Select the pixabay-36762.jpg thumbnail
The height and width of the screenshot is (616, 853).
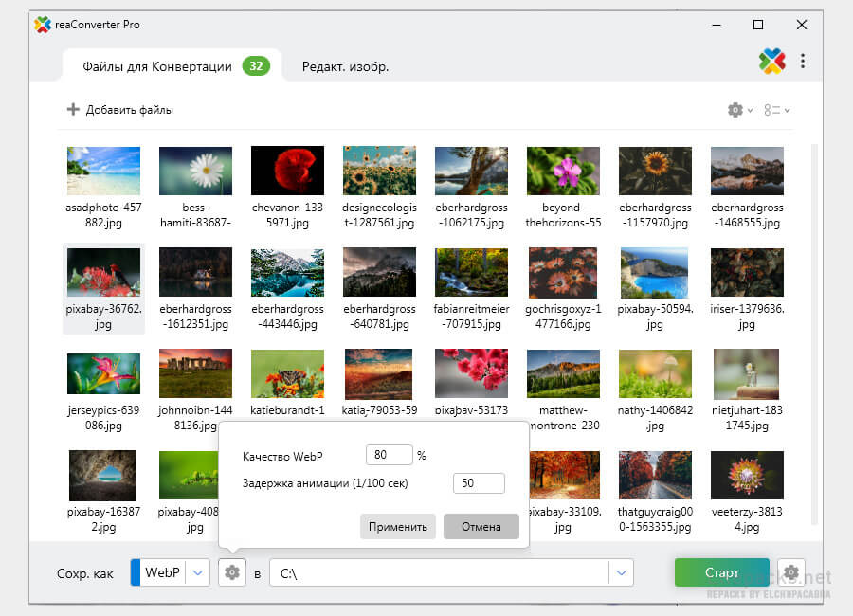click(103, 273)
